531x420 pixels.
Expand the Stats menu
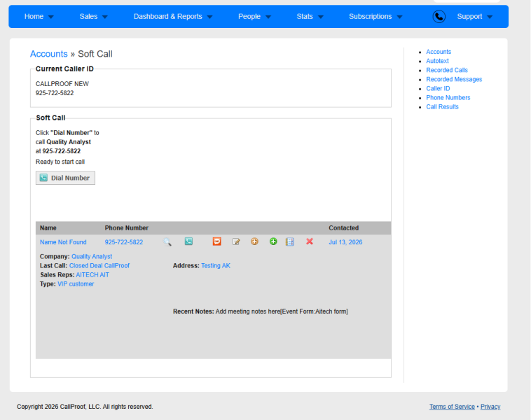310,17
